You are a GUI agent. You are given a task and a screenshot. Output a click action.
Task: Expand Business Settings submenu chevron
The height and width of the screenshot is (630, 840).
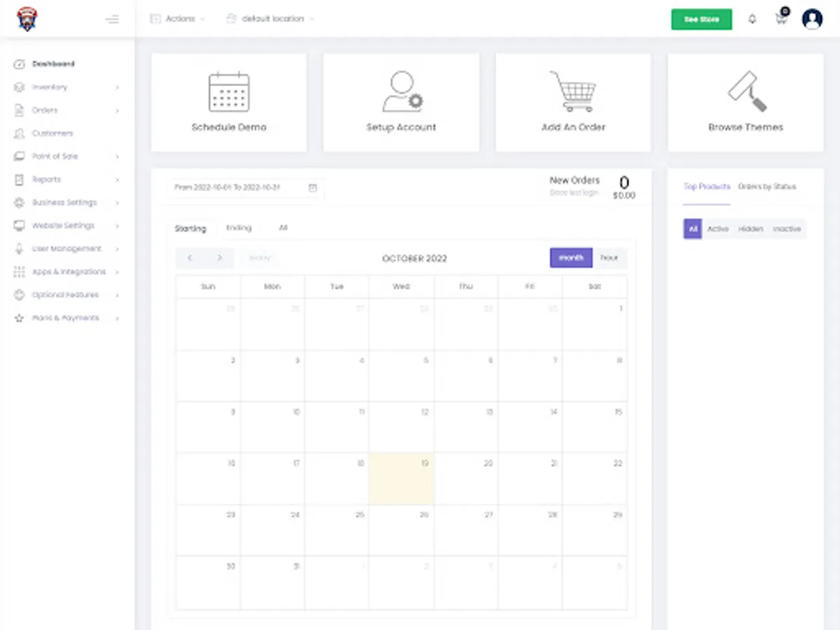(117, 203)
